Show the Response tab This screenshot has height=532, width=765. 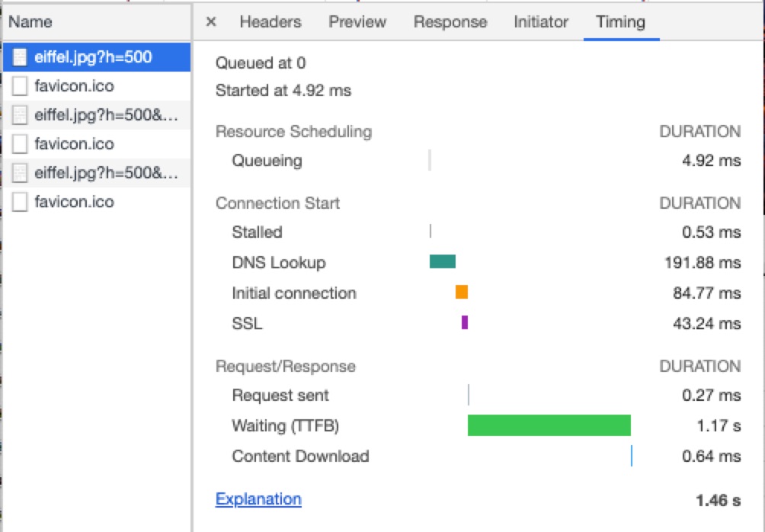pyautogui.click(x=450, y=22)
